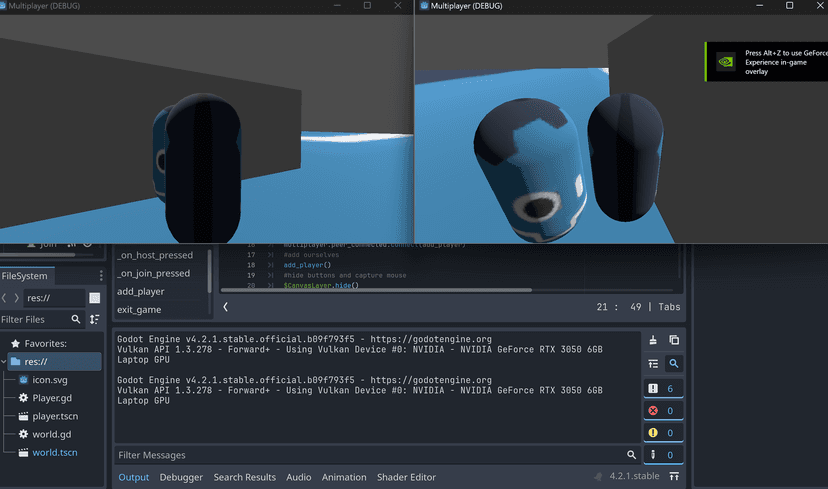Toggle standard messages filter showing 6
828x489 pixels.
[x=664, y=388]
